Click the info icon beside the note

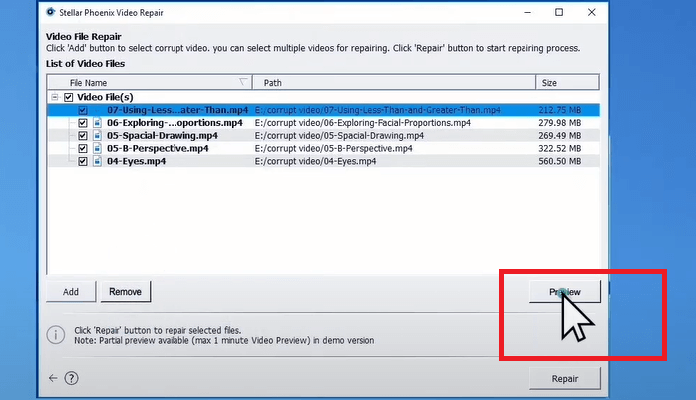coord(56,335)
